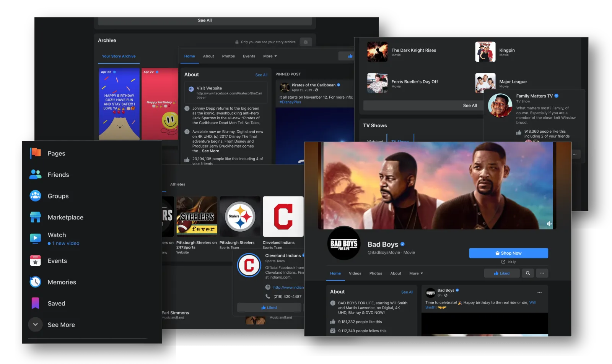
Task: Click Pirates of the Caribbean skull avatar
Action: pos(285,88)
